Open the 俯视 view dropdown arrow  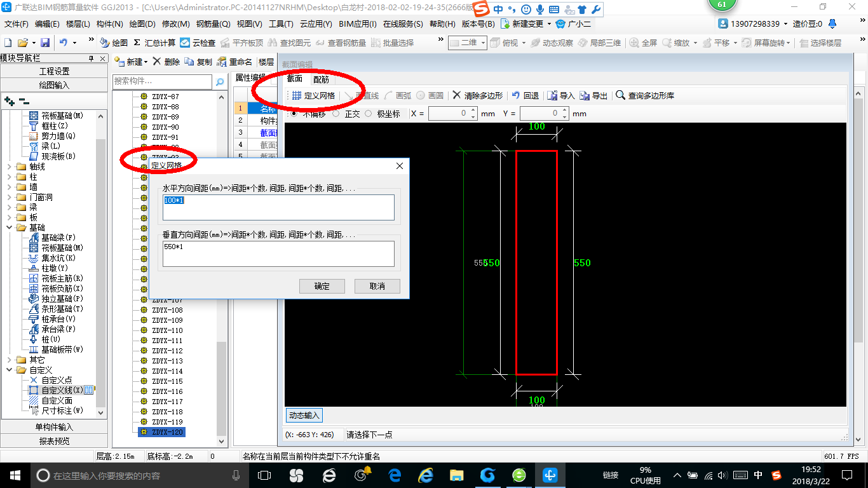click(x=524, y=43)
